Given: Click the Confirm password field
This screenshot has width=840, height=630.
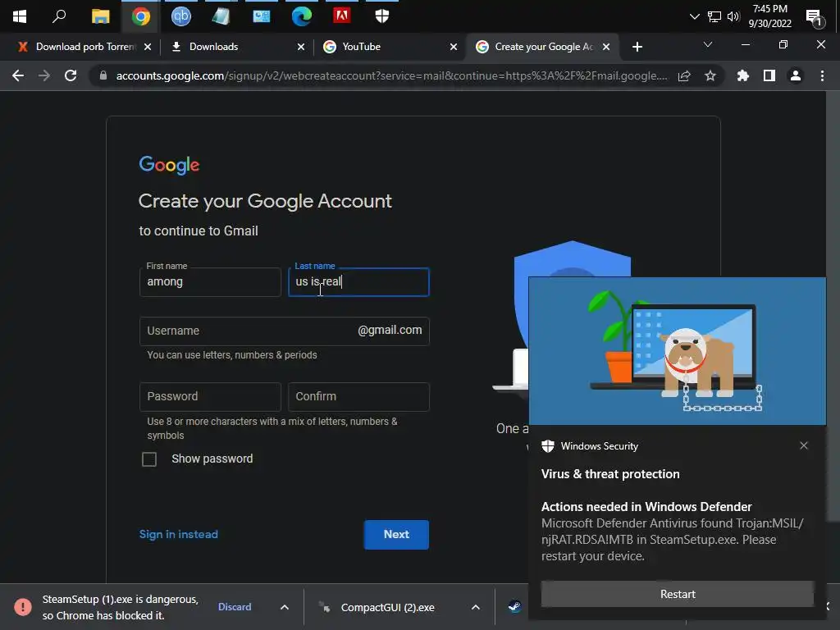Looking at the screenshot, I should (358, 396).
